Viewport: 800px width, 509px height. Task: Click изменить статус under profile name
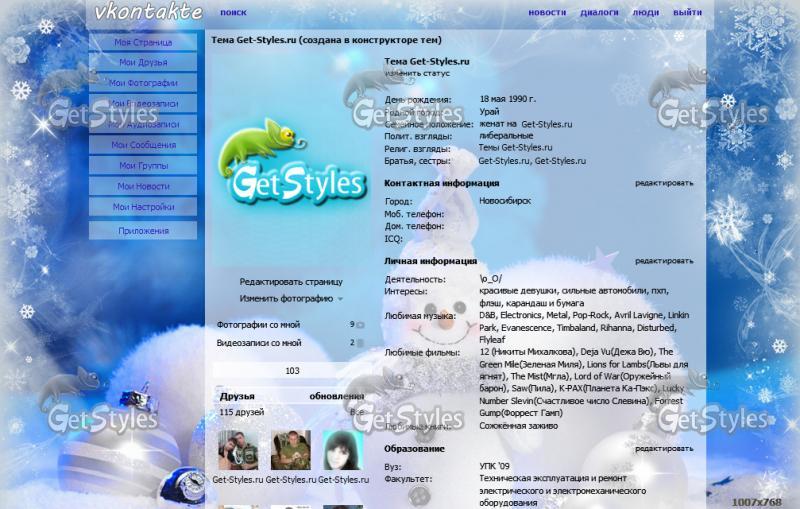point(417,74)
